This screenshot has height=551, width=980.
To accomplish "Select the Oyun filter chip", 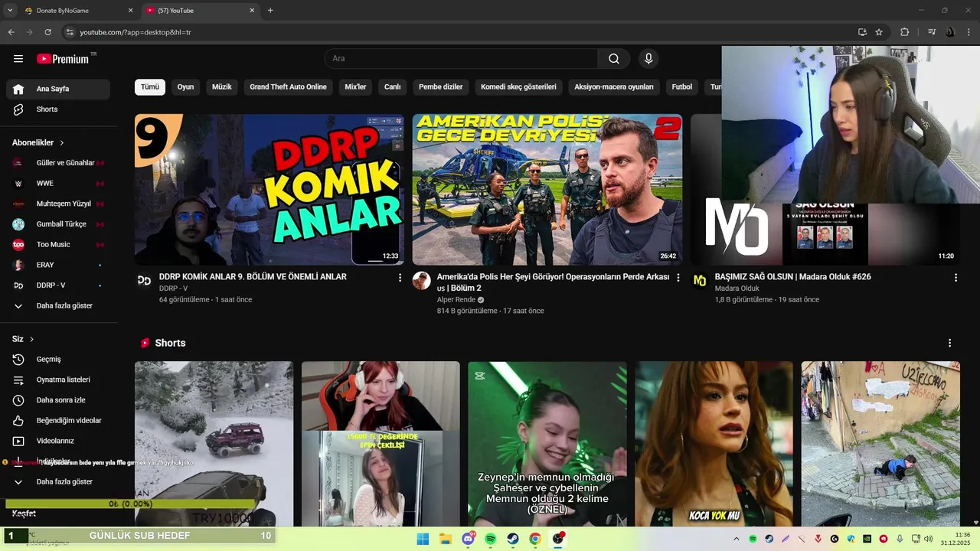I will (x=185, y=87).
